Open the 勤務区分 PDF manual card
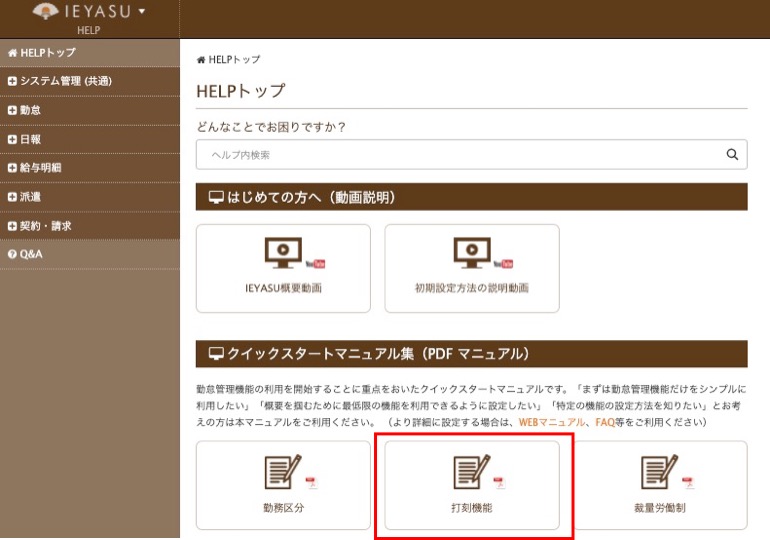This screenshot has height=540, width=770. tap(283, 485)
